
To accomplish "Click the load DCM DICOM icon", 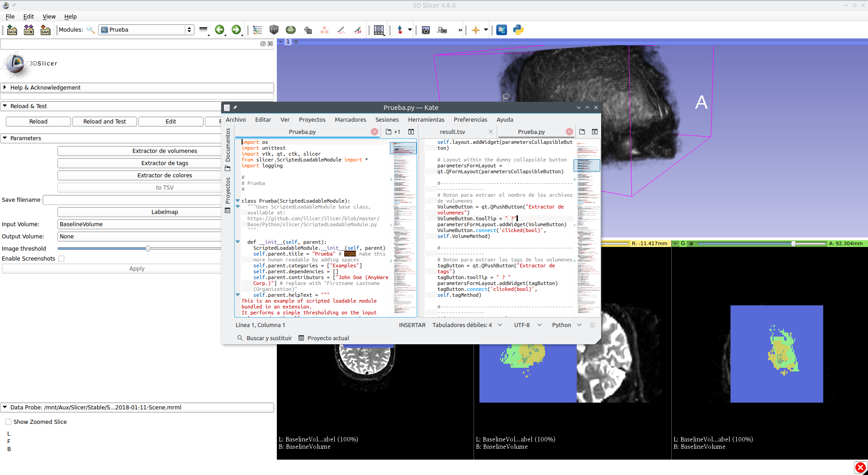I will tap(29, 30).
